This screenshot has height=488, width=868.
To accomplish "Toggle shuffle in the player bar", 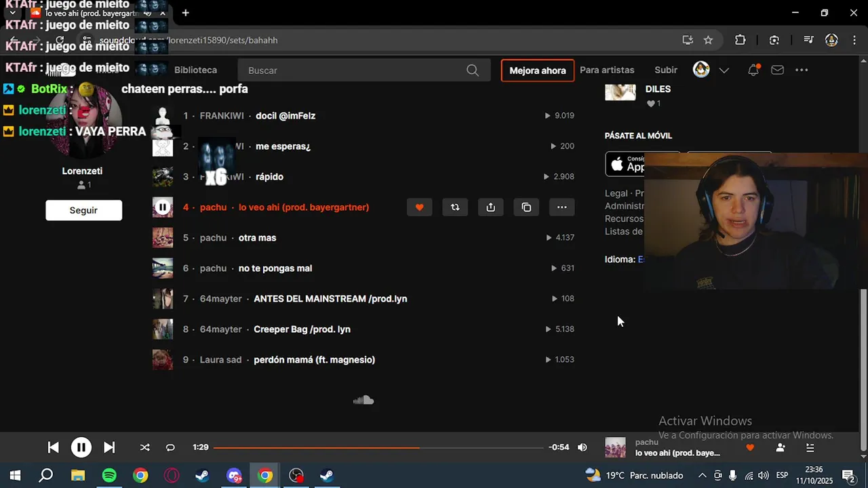I will tap(144, 447).
